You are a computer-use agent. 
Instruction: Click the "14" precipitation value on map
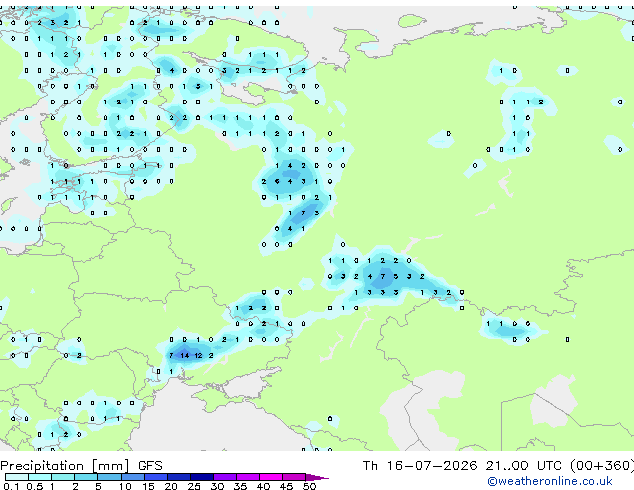tap(185, 355)
